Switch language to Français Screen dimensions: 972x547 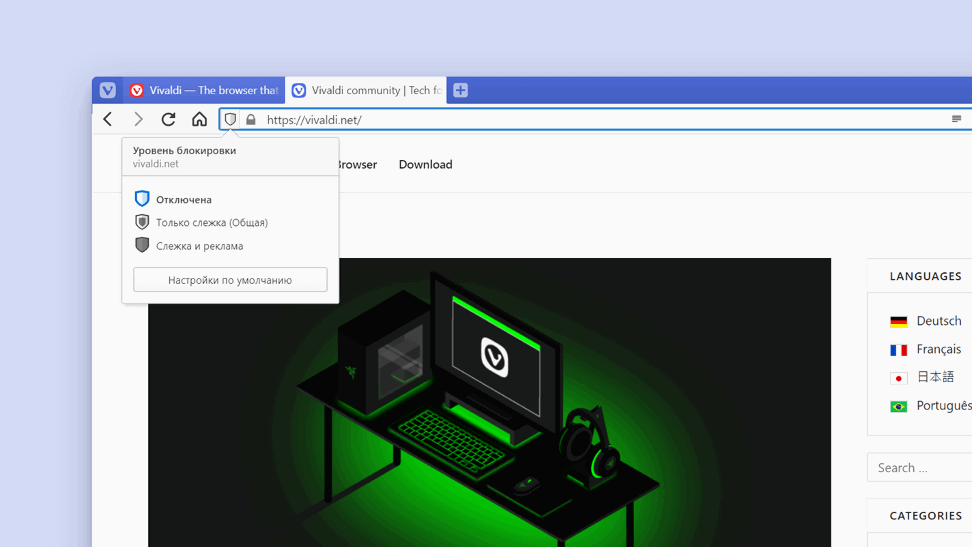939,349
